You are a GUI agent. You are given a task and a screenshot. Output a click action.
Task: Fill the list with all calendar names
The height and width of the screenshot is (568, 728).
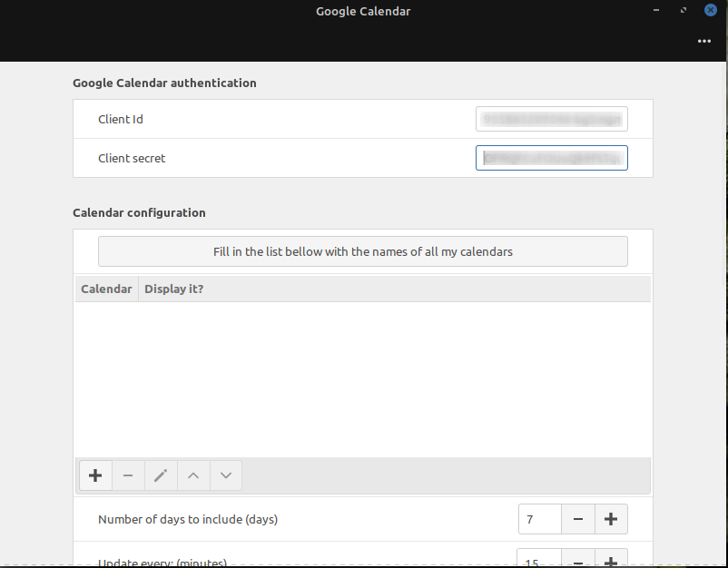[x=362, y=251]
